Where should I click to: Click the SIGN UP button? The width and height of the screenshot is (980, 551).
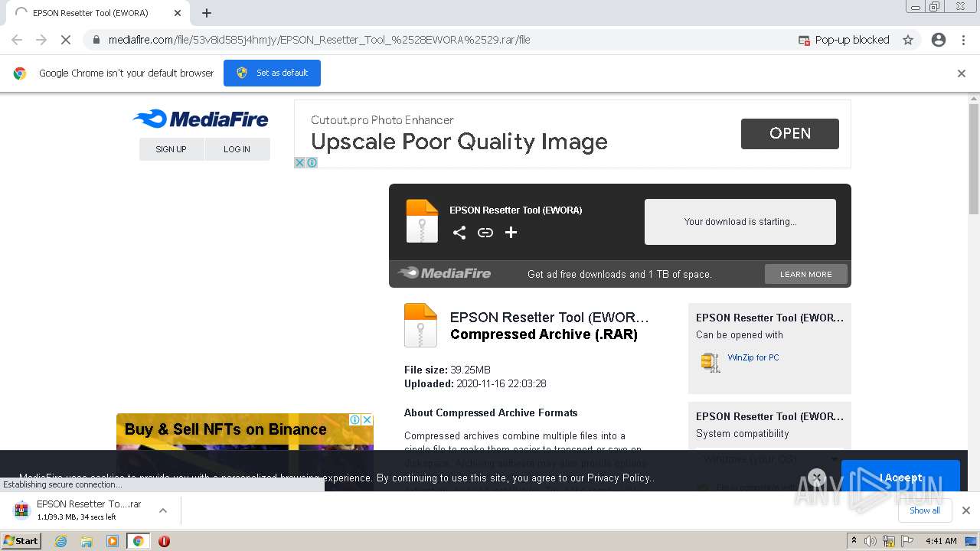click(171, 149)
